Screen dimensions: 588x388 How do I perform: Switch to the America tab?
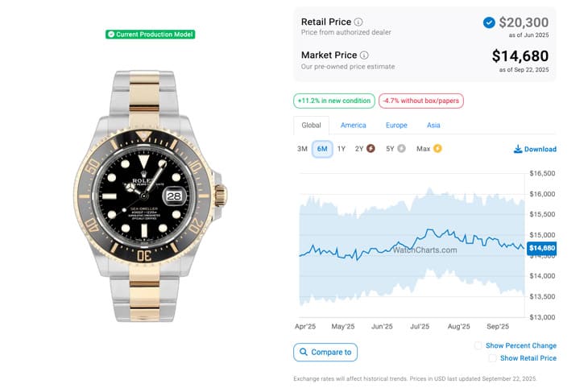click(353, 126)
